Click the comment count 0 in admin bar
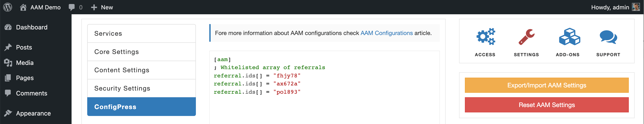This screenshot has height=124, width=644. 81,8
